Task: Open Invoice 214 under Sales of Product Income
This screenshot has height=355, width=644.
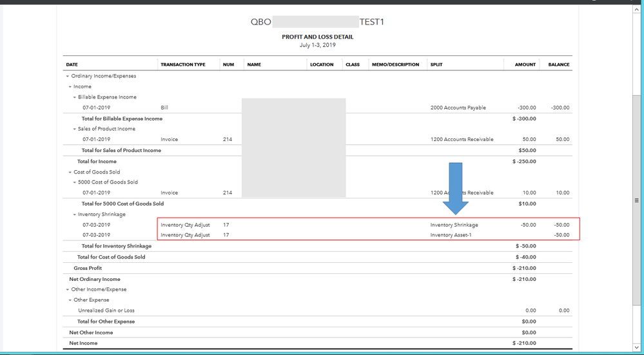Action: 317,140
